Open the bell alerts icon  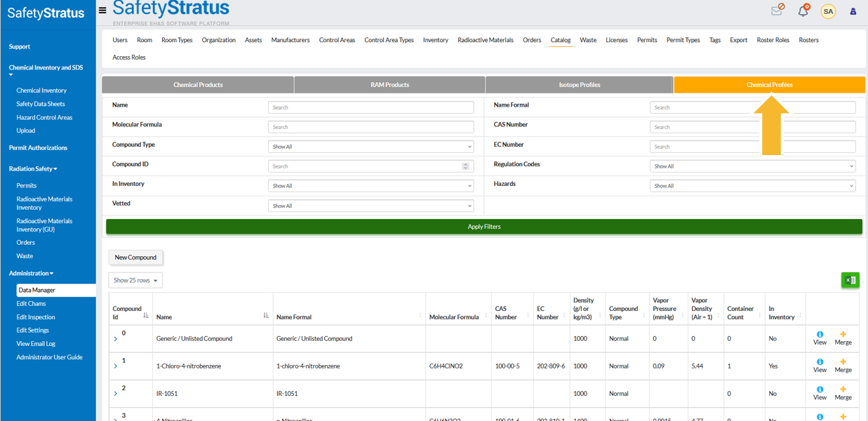click(803, 11)
